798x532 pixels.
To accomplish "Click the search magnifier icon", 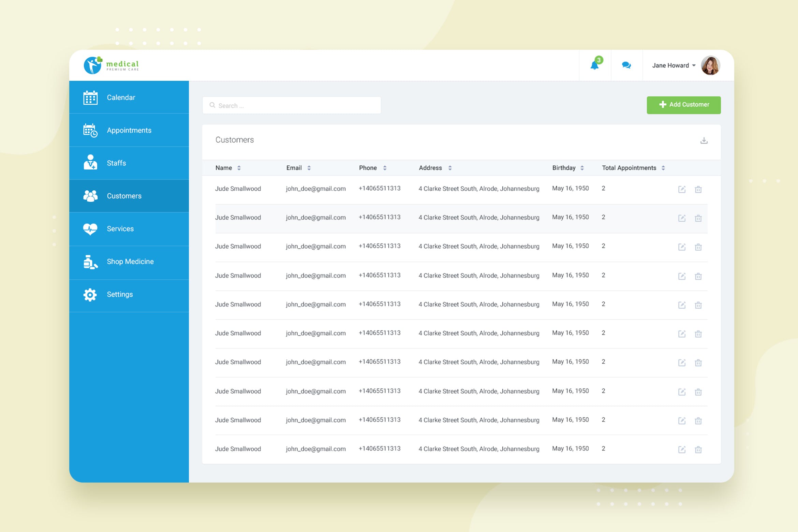I will pos(212,105).
